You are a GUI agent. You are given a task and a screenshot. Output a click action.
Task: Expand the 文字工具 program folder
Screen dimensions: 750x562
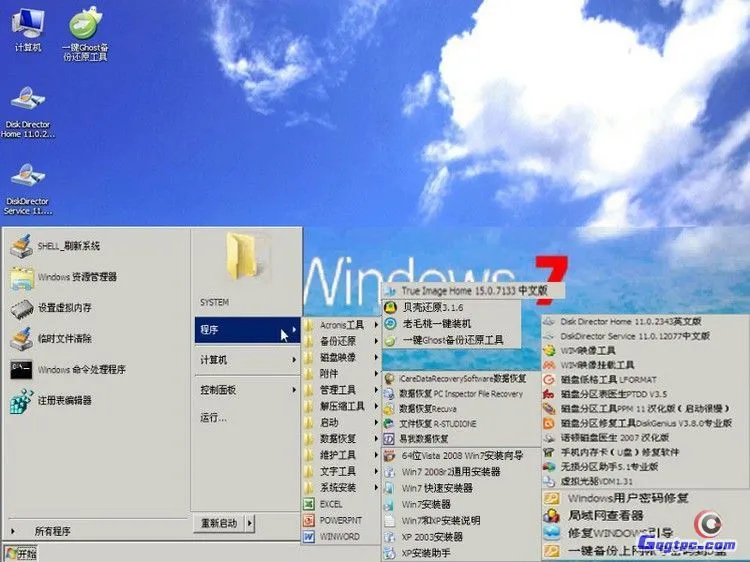(341, 471)
